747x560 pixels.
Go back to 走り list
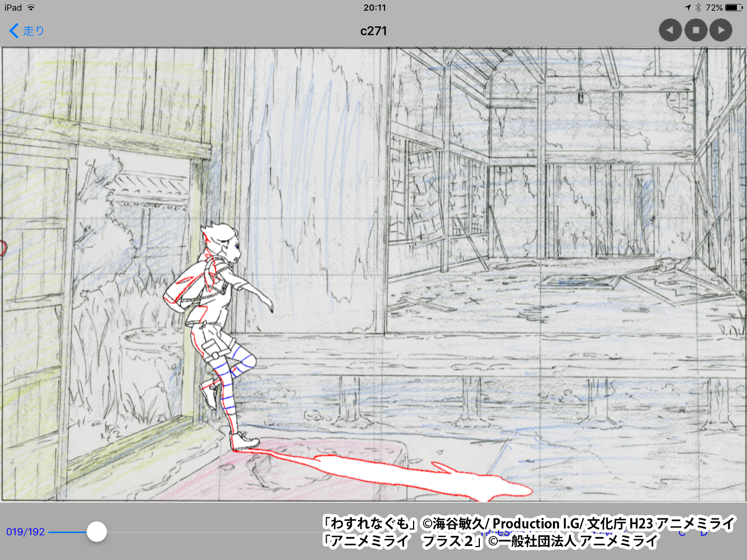26,30
